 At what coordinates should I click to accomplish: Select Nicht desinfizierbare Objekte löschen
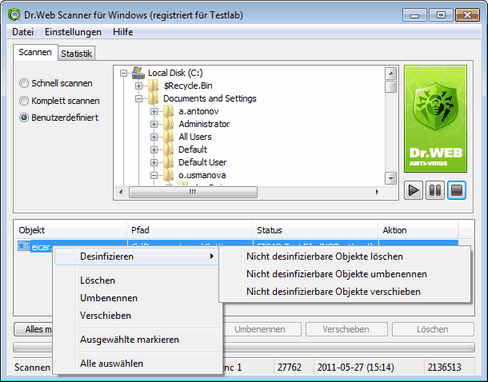pyautogui.click(x=345, y=257)
